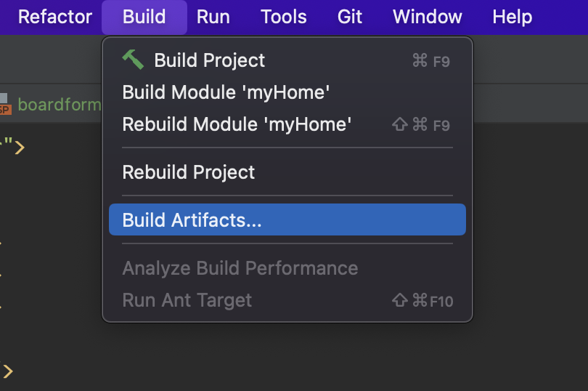
Task: Choose Build Project from the menu
Action: click(x=210, y=60)
